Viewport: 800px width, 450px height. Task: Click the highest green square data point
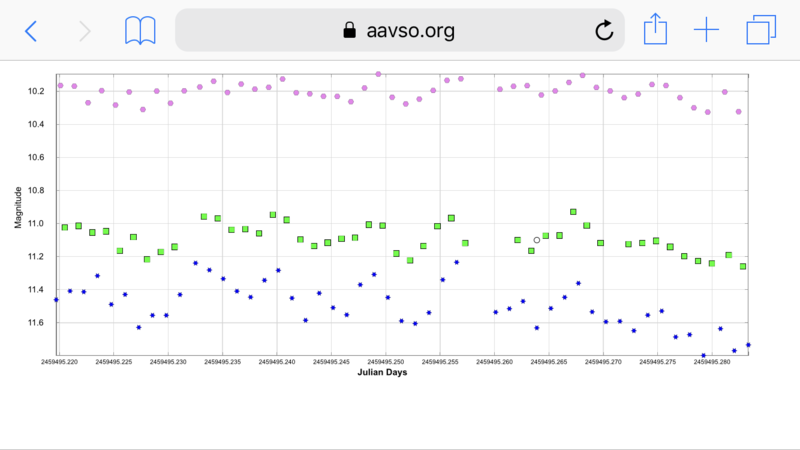coord(573,212)
